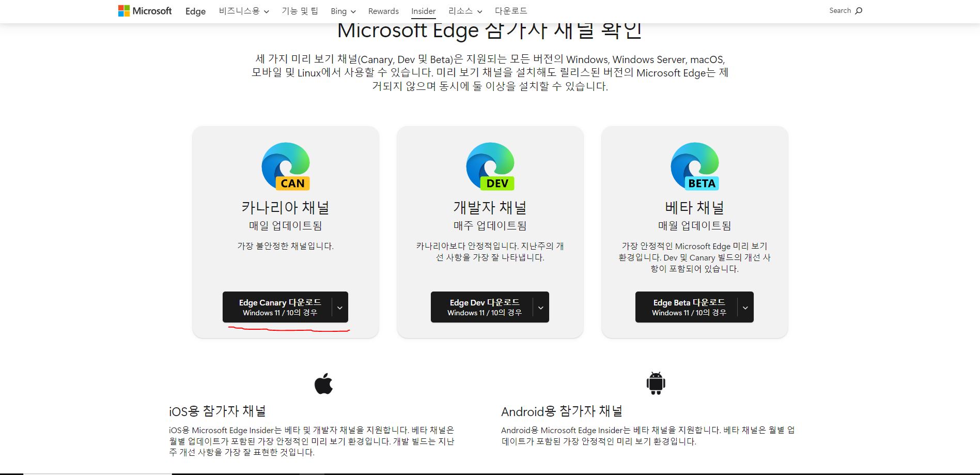Image resolution: width=980 pixels, height=475 pixels.
Task: Click the 매주 업데이트됨 text
Action: tap(490, 225)
